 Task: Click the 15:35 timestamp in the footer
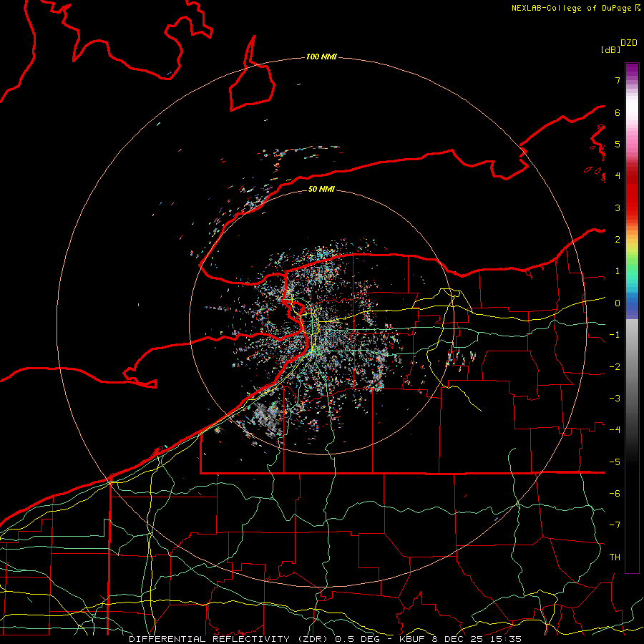click(x=507, y=638)
